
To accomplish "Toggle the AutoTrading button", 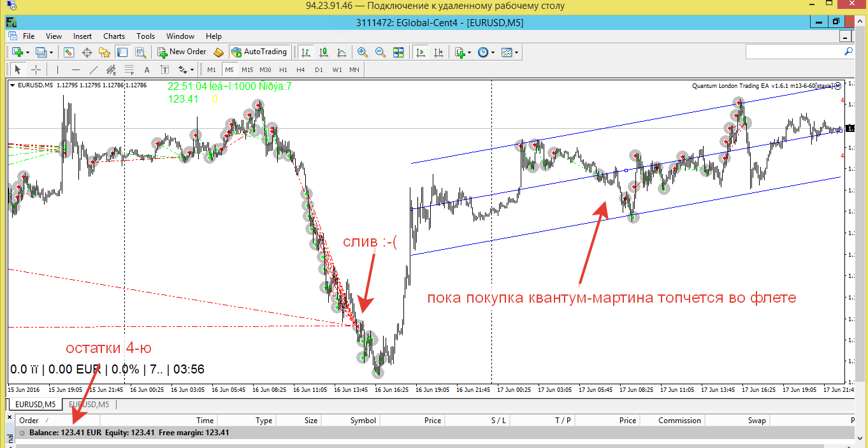I will tap(260, 52).
